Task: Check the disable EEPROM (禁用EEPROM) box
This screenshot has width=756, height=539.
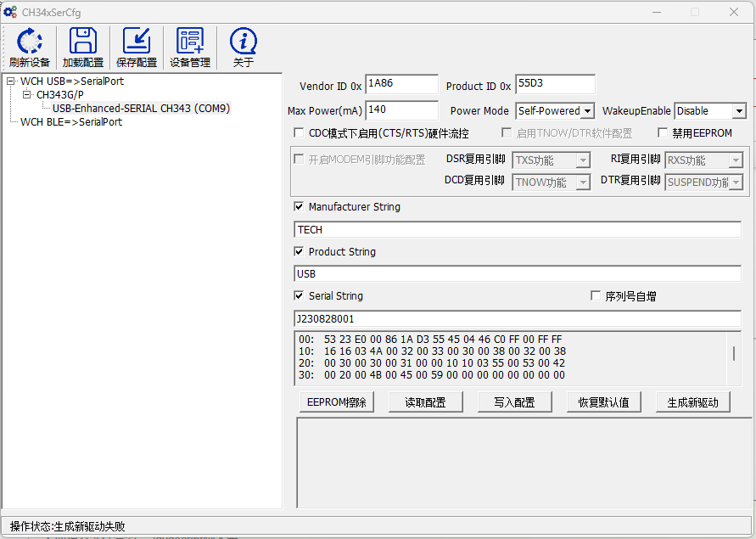Action: coord(664,133)
